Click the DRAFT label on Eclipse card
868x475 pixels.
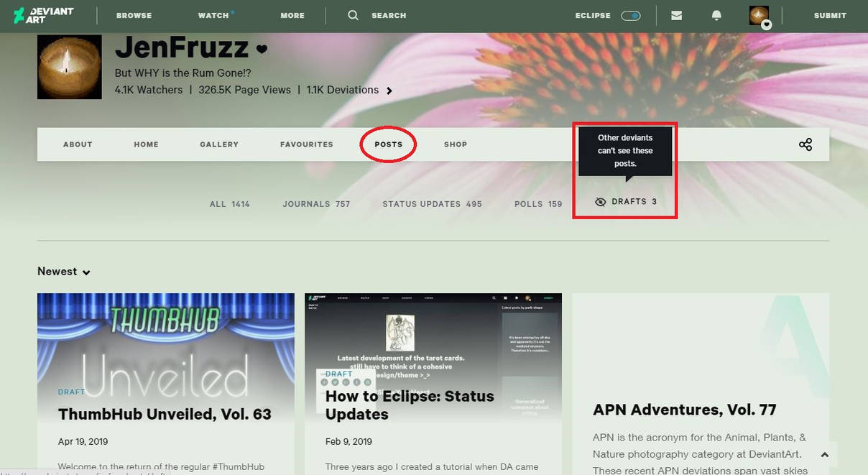click(339, 374)
